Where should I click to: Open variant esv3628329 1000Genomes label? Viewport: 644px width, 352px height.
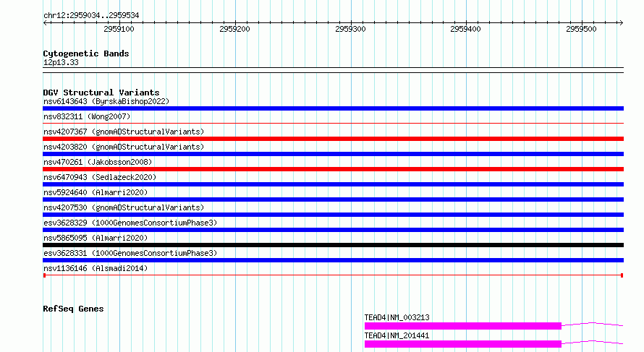130,223
